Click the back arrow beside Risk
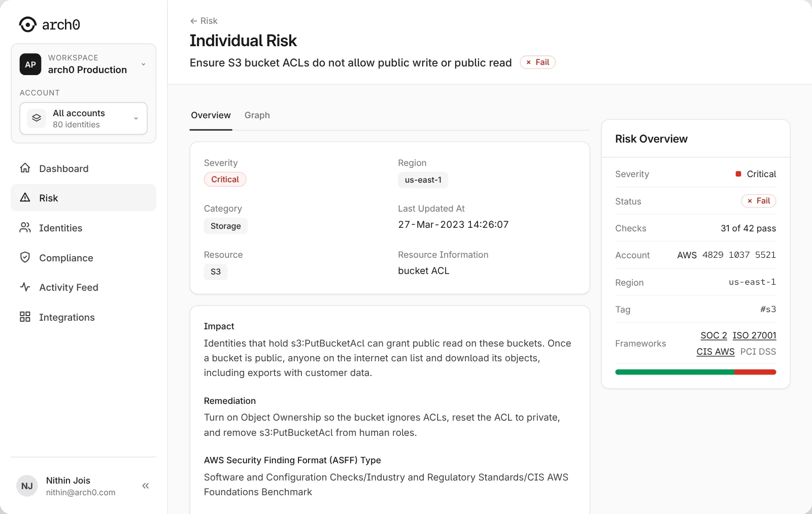812x514 pixels. click(x=193, y=21)
